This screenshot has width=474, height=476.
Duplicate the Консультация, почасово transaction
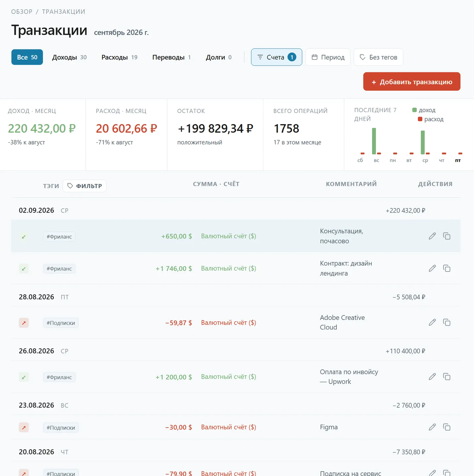click(x=447, y=236)
